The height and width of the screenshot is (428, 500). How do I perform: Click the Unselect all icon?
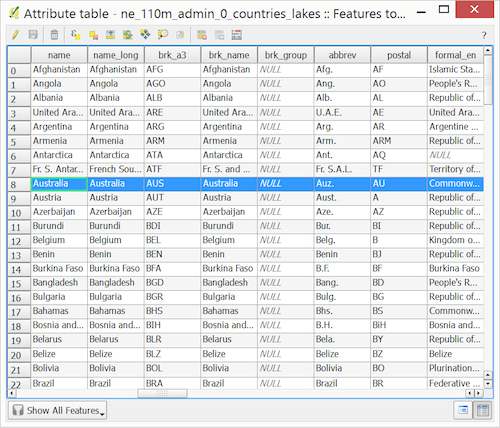click(x=93, y=35)
